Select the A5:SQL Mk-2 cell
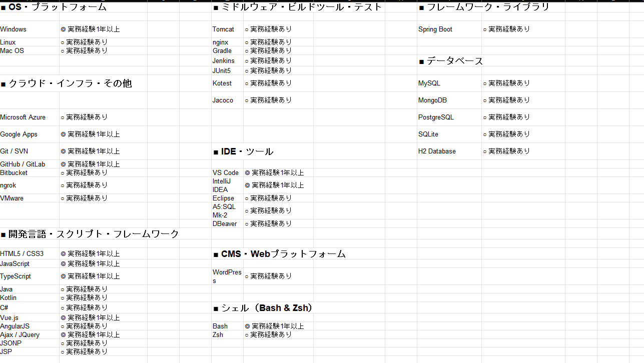Screen dimensions: 644x363 [x=227, y=211]
